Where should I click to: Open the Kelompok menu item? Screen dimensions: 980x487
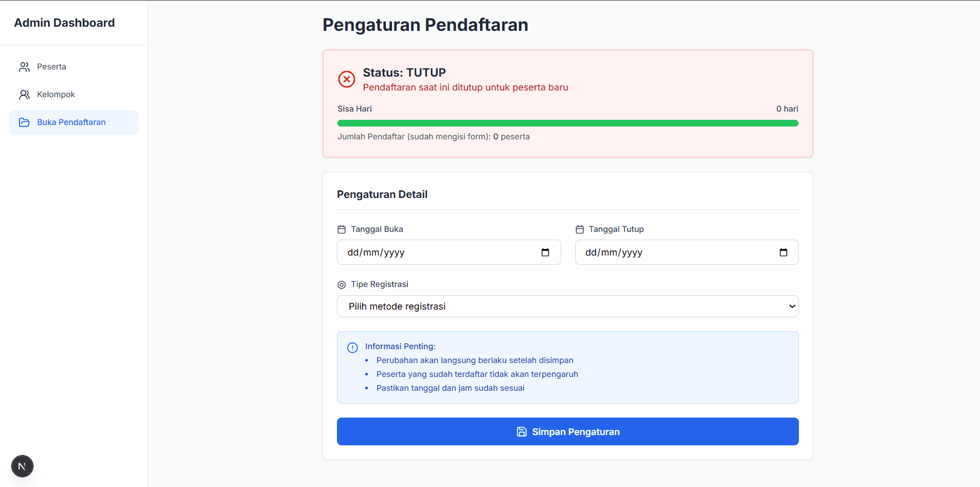click(74, 95)
